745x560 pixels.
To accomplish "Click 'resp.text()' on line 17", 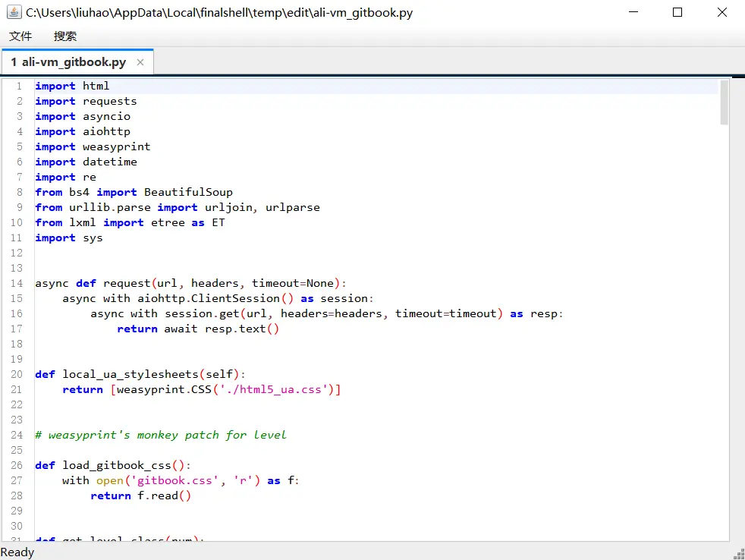I will (242, 329).
